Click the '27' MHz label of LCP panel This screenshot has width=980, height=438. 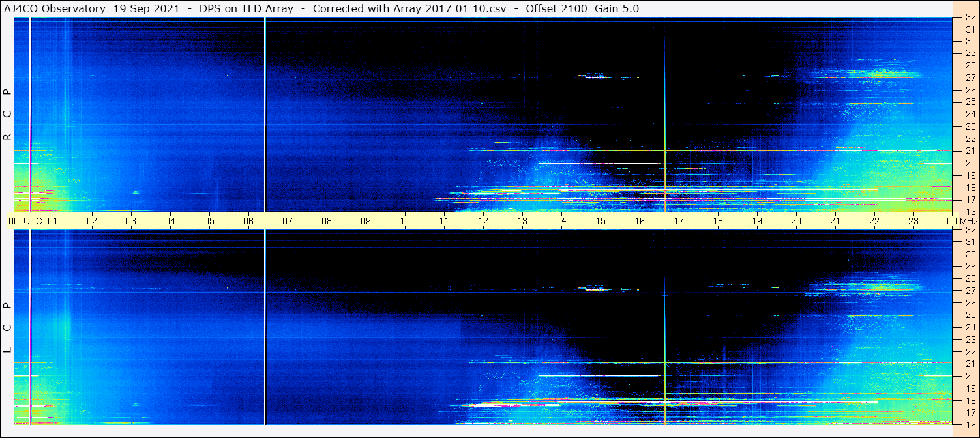970,291
